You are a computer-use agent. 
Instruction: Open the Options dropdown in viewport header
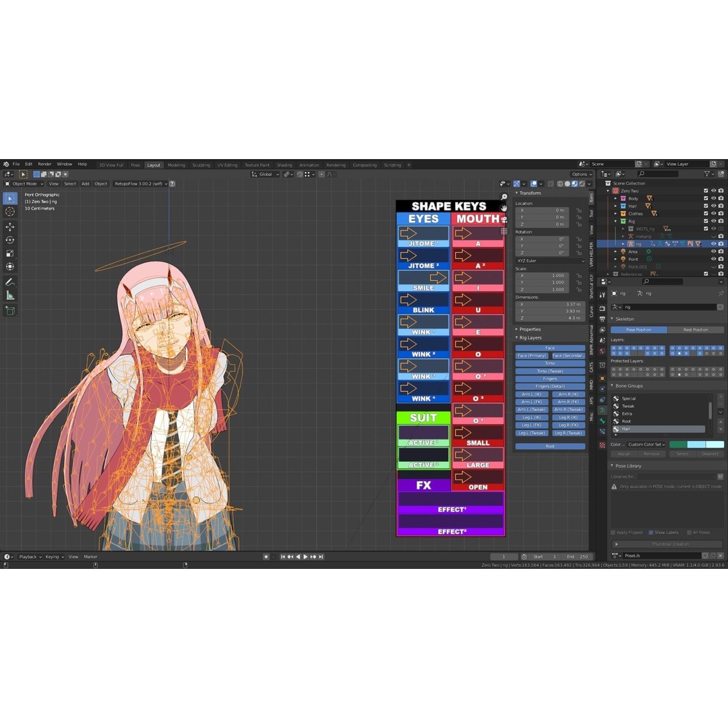[x=581, y=175]
